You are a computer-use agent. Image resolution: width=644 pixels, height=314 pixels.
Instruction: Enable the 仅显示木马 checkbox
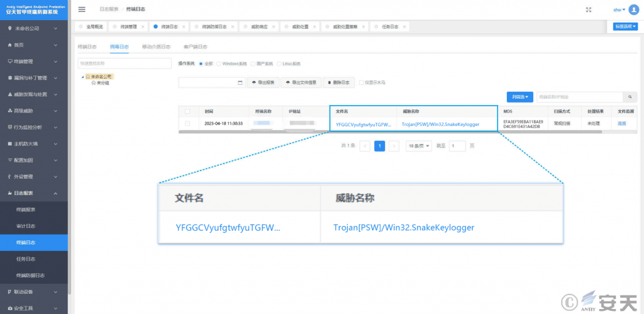pyautogui.click(x=362, y=82)
